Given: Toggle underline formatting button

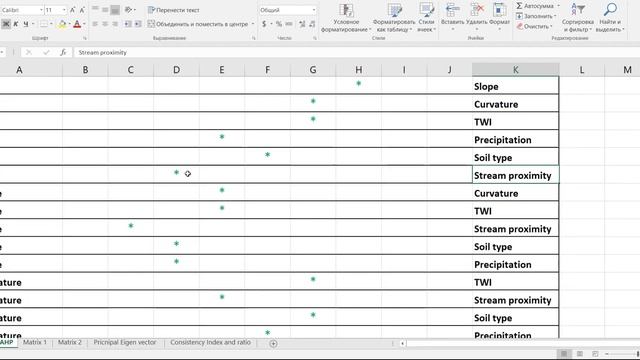Looking at the screenshot, I should tap(26, 24).
